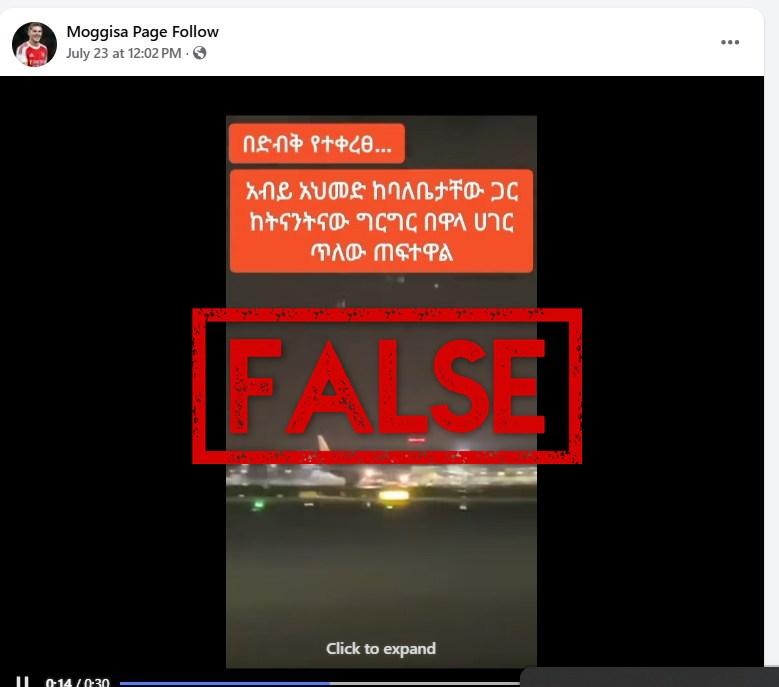The width and height of the screenshot is (779, 687).
Task: Click the 'Click to expand' label
Action: click(381, 648)
